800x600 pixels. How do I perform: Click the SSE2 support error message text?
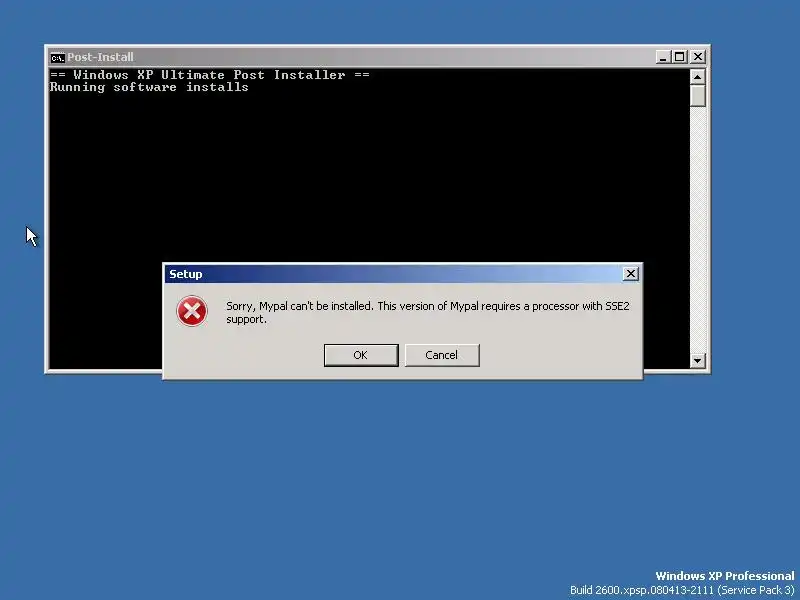coord(428,312)
